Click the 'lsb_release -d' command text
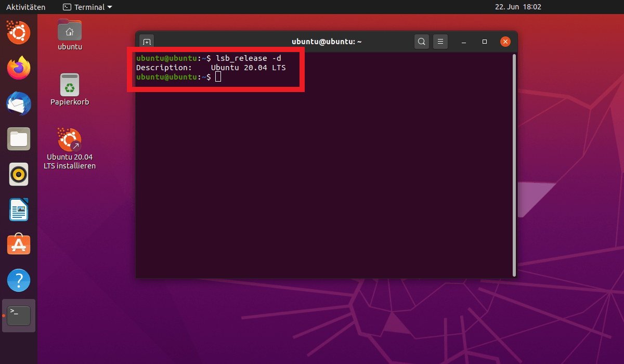Viewport: 624px width, 364px height. (249, 58)
